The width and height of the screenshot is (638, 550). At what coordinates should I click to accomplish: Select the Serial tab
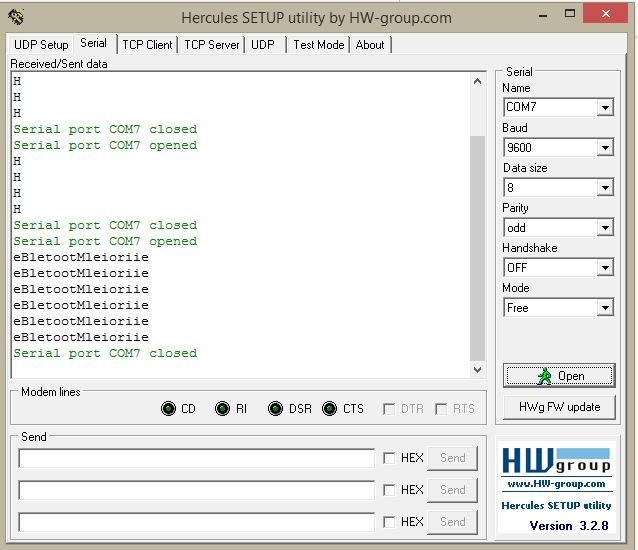point(94,43)
